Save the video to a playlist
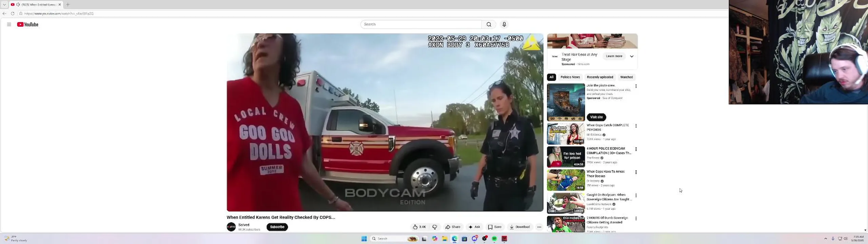The image size is (868, 244). coord(495,227)
